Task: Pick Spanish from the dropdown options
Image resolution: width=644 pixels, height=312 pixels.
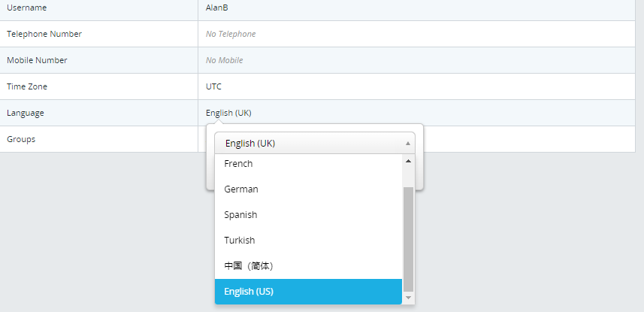Action: (308, 215)
